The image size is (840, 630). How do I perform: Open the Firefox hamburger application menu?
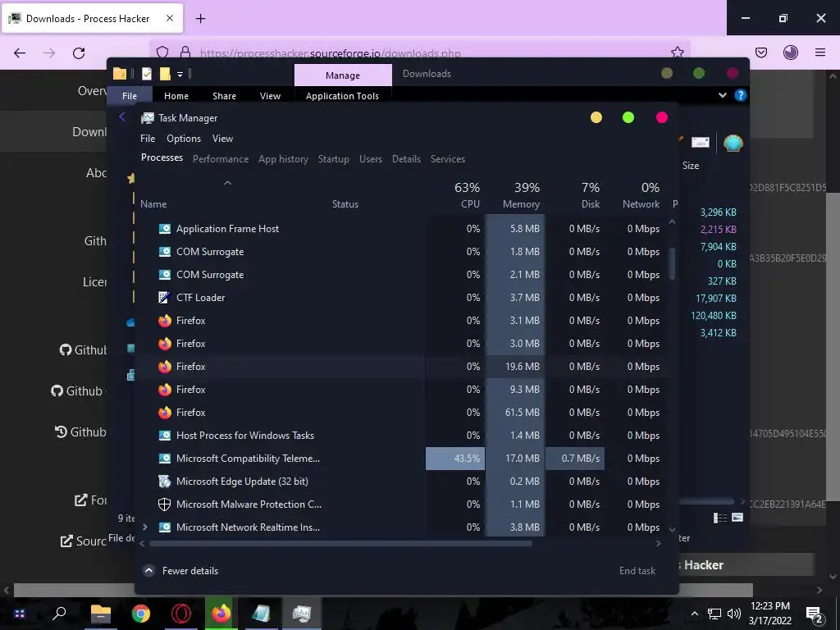[x=820, y=52]
